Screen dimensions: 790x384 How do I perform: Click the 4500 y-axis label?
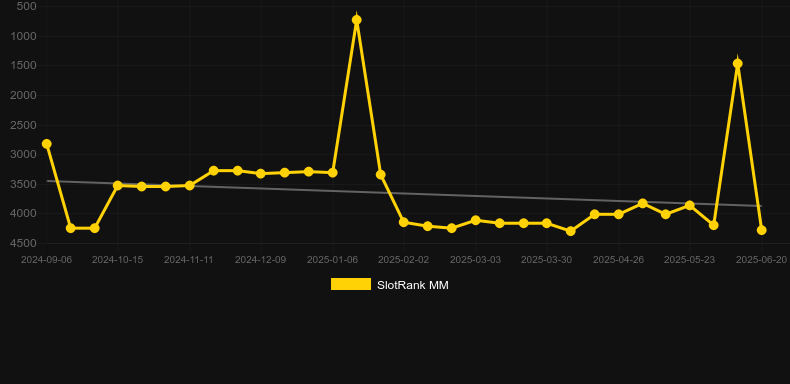tap(23, 243)
